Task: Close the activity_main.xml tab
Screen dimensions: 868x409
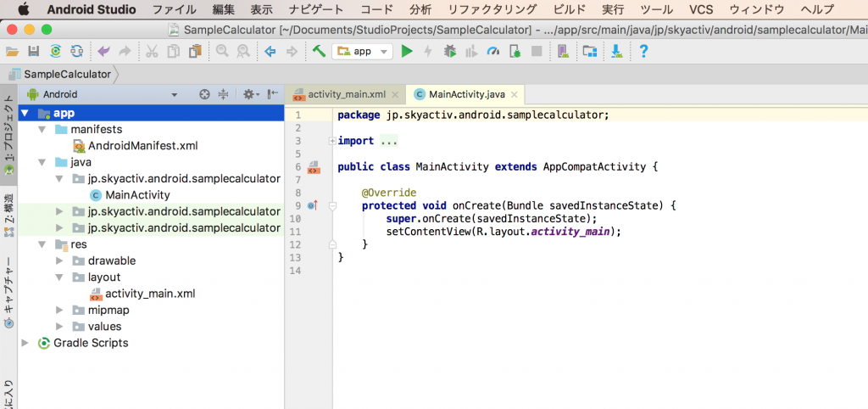Action: pyautogui.click(x=394, y=95)
